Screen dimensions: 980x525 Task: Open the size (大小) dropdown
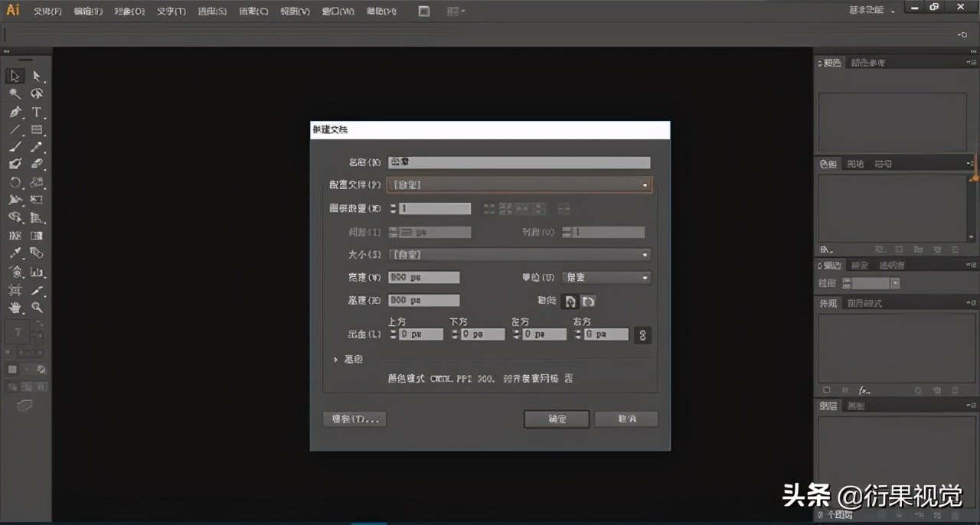(x=519, y=255)
